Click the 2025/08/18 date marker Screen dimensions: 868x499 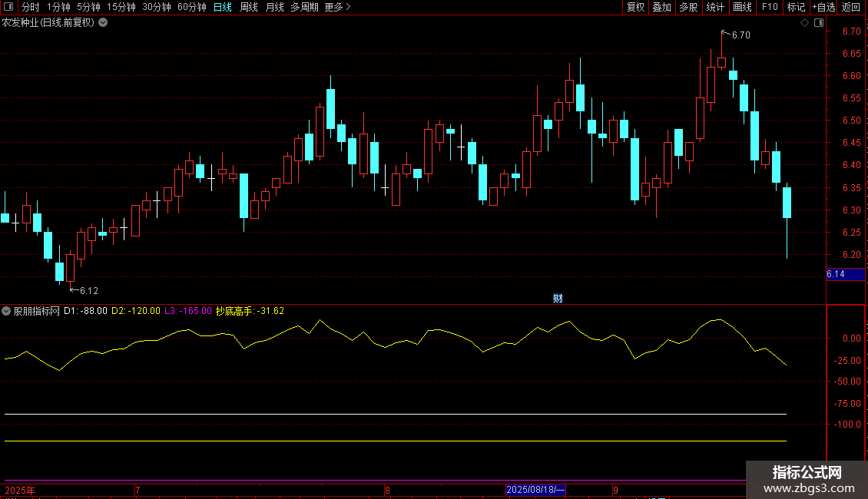[536, 490]
